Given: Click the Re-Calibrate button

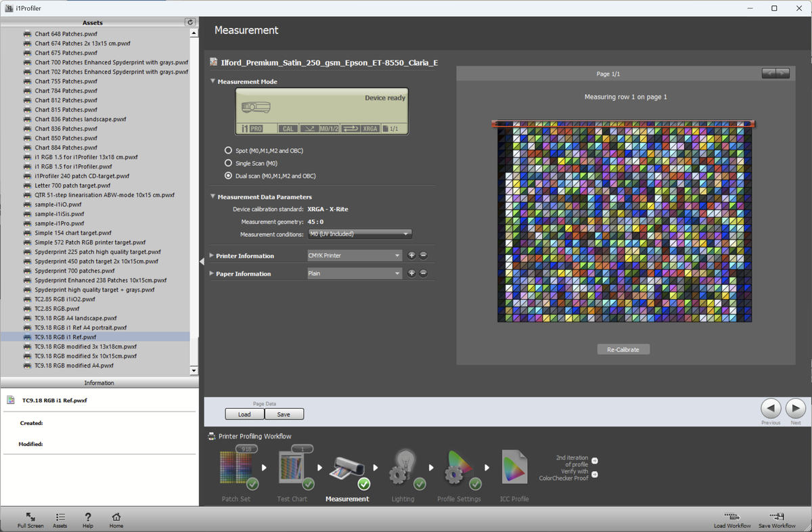Looking at the screenshot, I should [623, 350].
